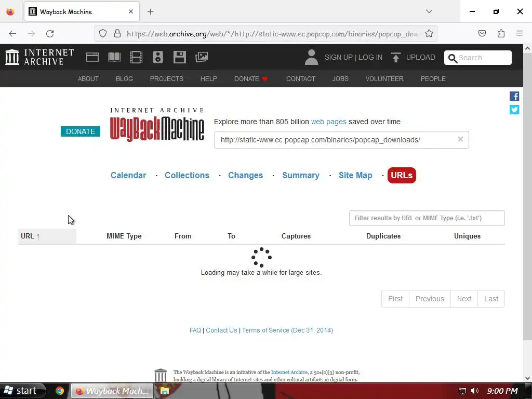The image size is (532, 399).
Task: Open the PEOPLE menu item
Action: (433, 79)
